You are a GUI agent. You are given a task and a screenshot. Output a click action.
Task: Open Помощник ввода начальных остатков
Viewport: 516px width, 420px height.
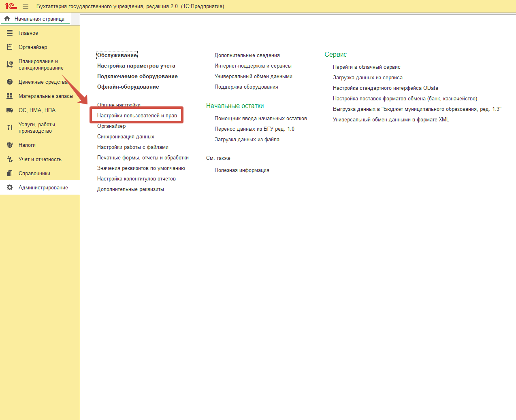[261, 118]
